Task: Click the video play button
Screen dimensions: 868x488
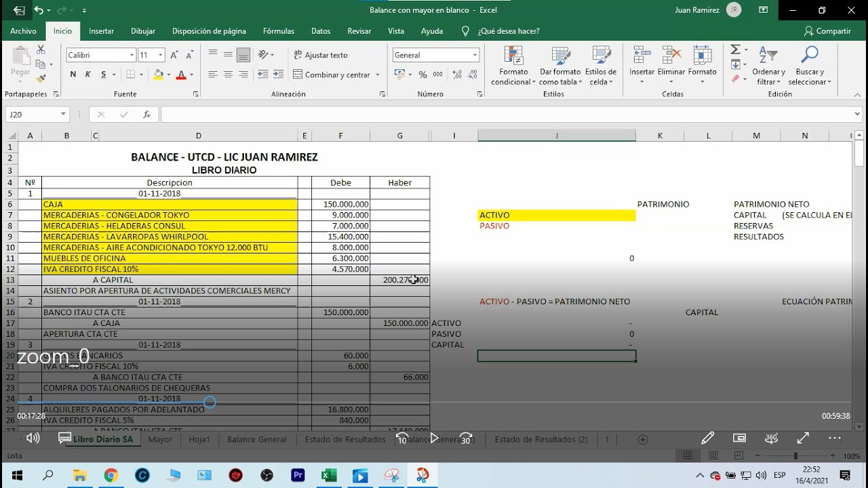Action: click(434, 438)
